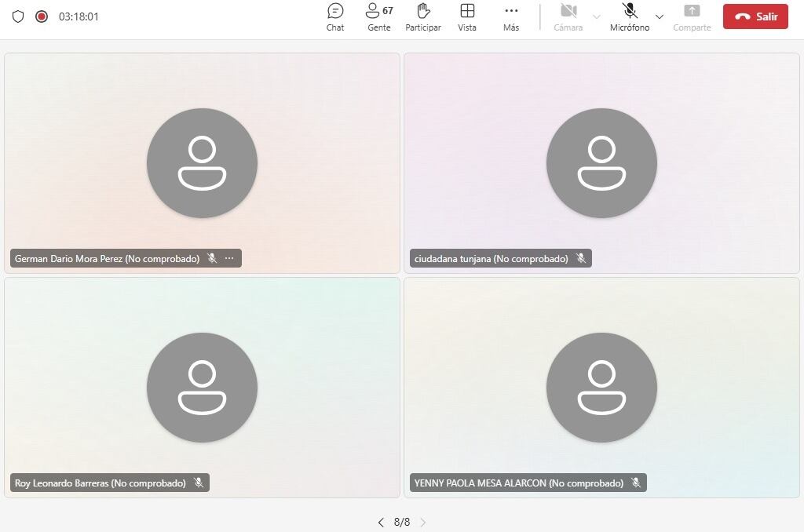Screen dimensions: 804x532
Task: Open the Más options menu
Action: click(x=511, y=16)
